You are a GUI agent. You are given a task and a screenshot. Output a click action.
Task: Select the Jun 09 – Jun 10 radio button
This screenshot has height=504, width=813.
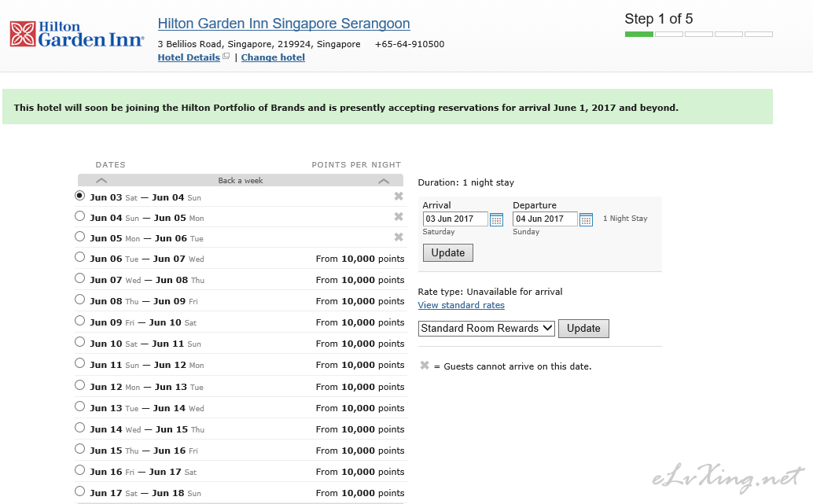pyautogui.click(x=79, y=321)
